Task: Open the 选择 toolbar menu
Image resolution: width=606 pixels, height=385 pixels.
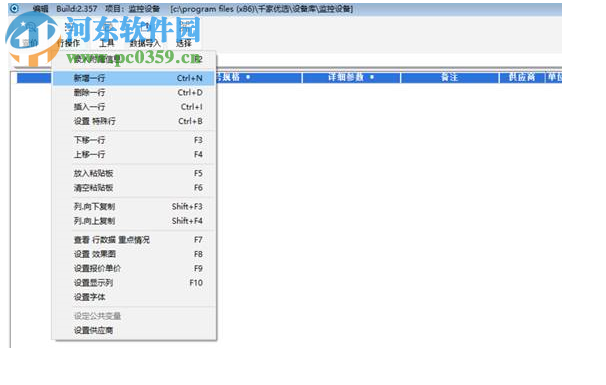Action: coord(184,43)
